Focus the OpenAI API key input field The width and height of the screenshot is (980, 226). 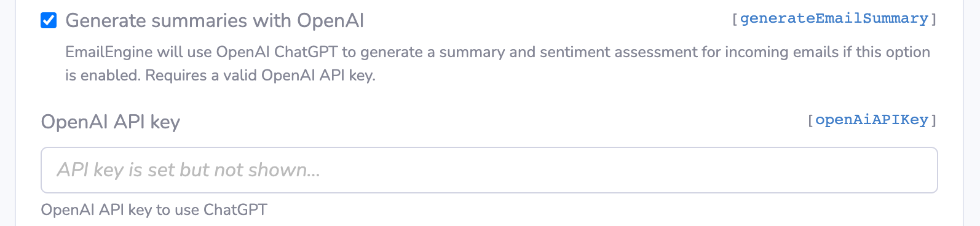pyautogui.click(x=489, y=170)
